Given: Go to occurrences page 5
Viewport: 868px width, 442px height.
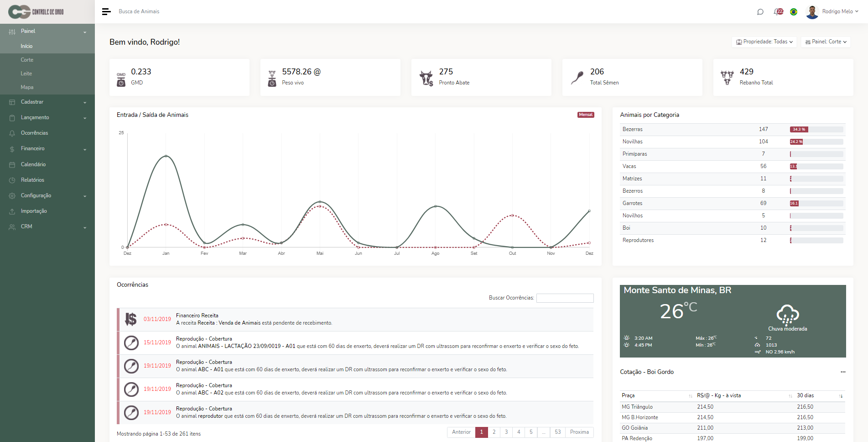Looking at the screenshot, I should tap(531, 432).
